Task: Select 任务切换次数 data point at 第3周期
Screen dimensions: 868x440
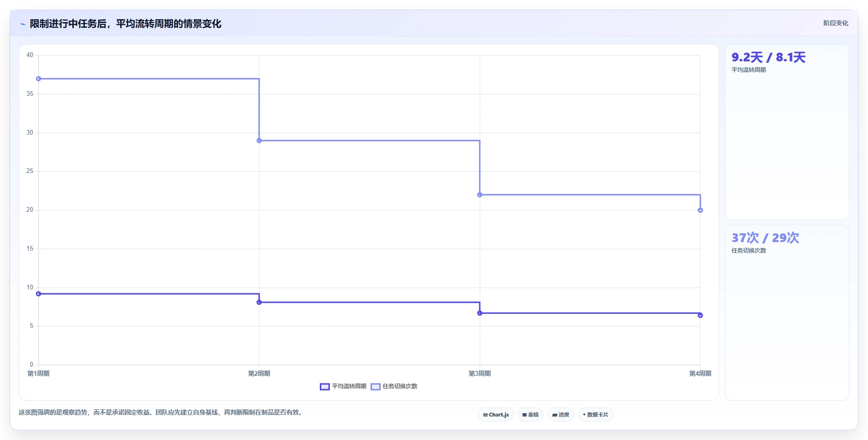Action: [480, 195]
